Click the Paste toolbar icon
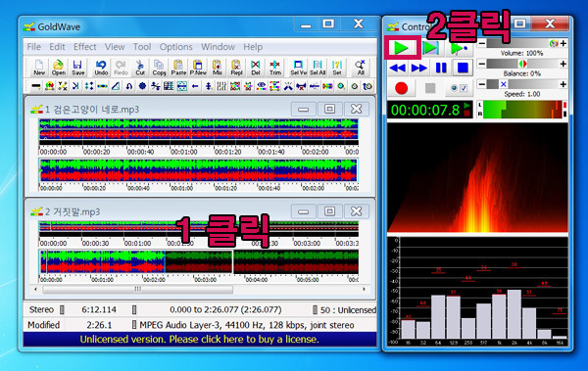The image size is (588, 371). coord(178,68)
